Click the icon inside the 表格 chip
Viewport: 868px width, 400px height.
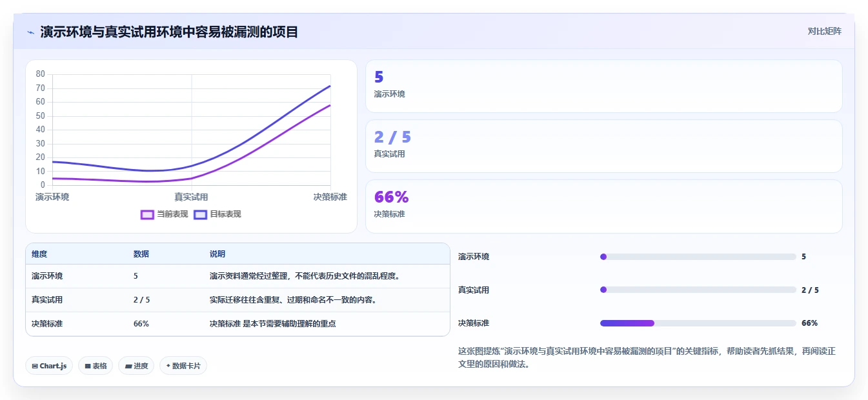[87, 366]
